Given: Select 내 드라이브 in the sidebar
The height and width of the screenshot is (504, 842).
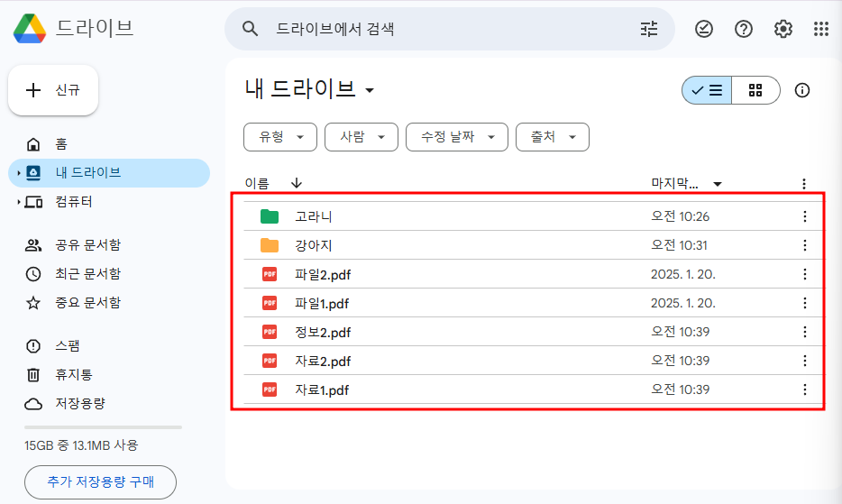Looking at the screenshot, I should click(x=109, y=173).
